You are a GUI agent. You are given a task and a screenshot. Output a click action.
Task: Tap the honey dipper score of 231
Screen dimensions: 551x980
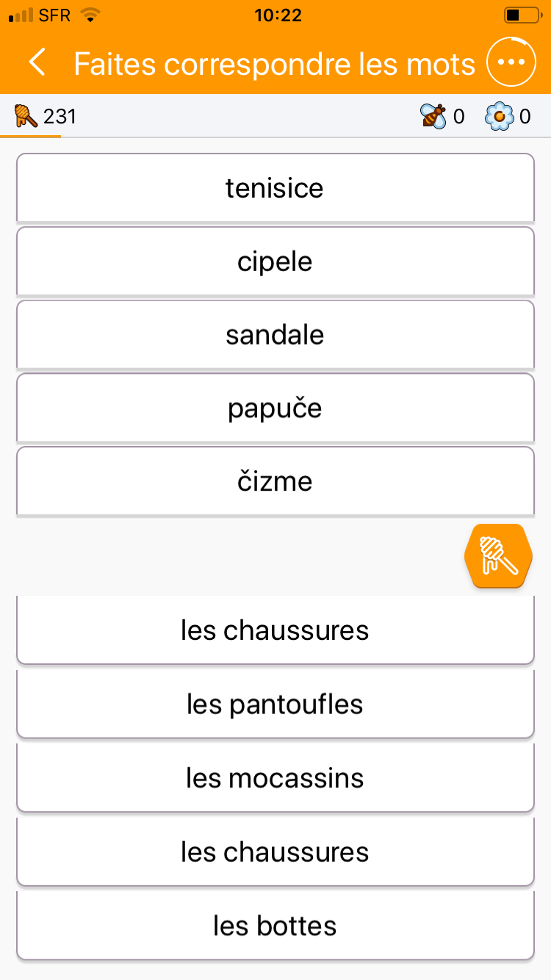[46, 116]
